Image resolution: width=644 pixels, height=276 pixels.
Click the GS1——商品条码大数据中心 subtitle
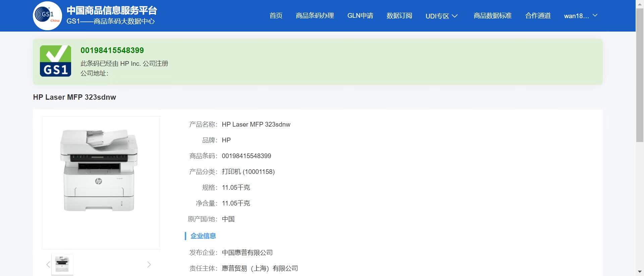(111, 21)
